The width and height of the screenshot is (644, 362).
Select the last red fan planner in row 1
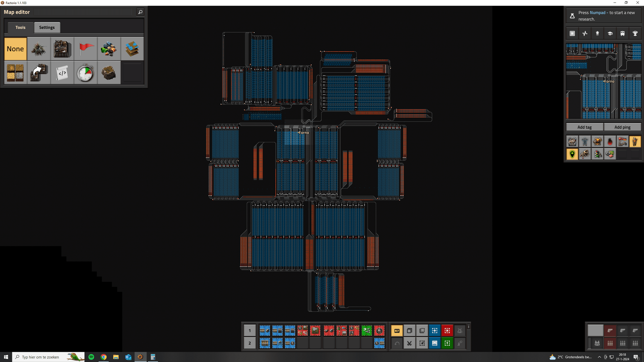(x=379, y=330)
